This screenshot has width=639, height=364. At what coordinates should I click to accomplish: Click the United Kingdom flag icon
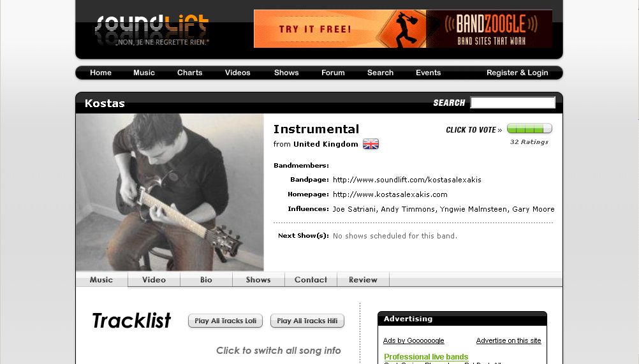coord(371,144)
